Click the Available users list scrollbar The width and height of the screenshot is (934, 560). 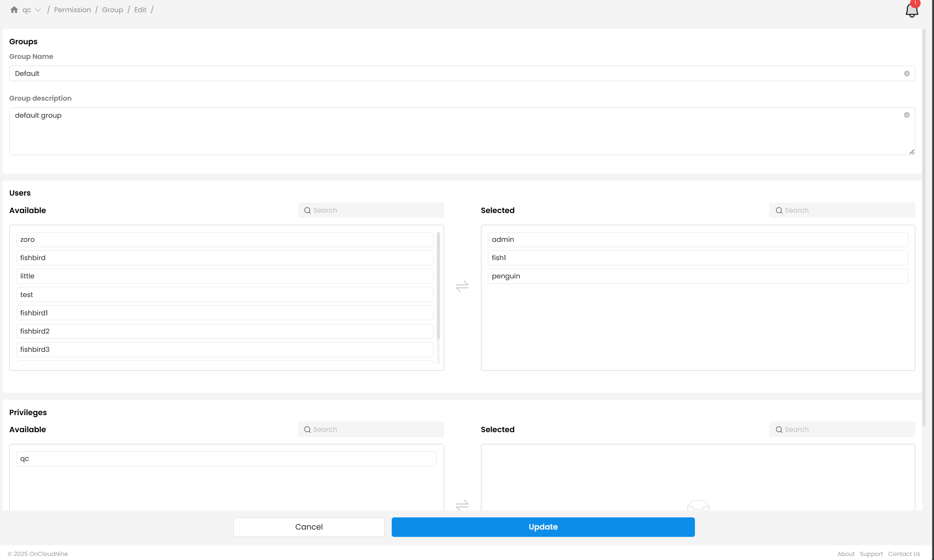pos(438,286)
